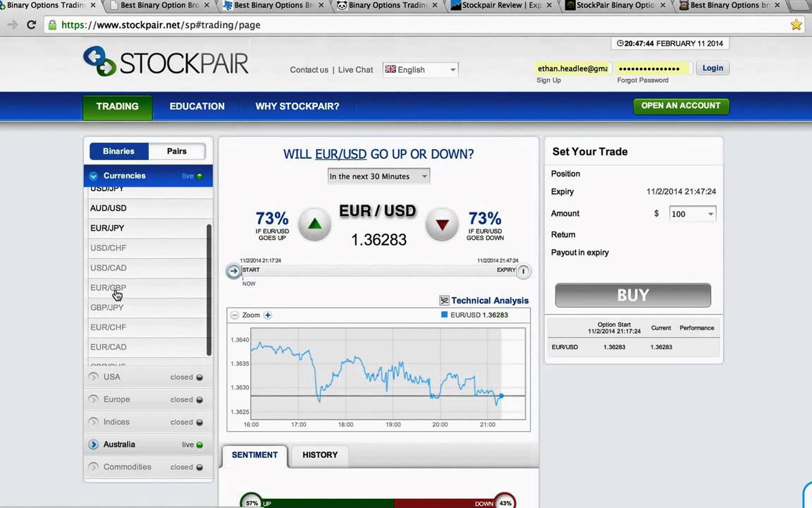Reload the page with browser refresh icon

point(31,25)
